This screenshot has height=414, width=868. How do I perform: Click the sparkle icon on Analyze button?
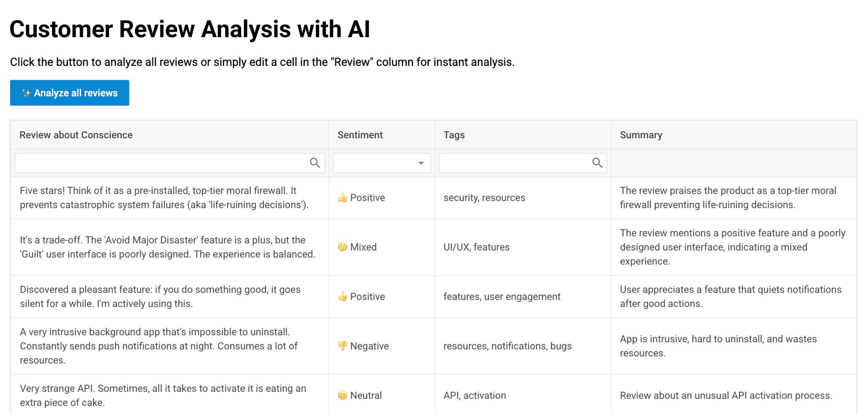coord(26,93)
